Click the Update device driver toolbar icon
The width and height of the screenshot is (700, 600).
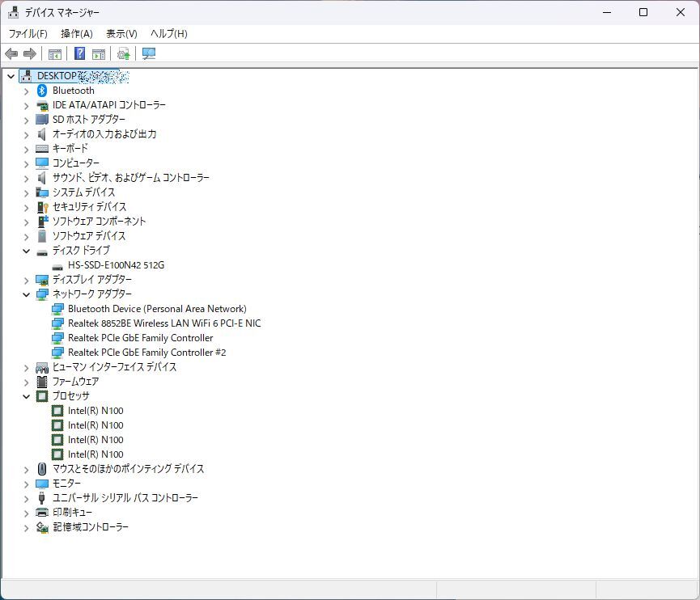coord(124,54)
